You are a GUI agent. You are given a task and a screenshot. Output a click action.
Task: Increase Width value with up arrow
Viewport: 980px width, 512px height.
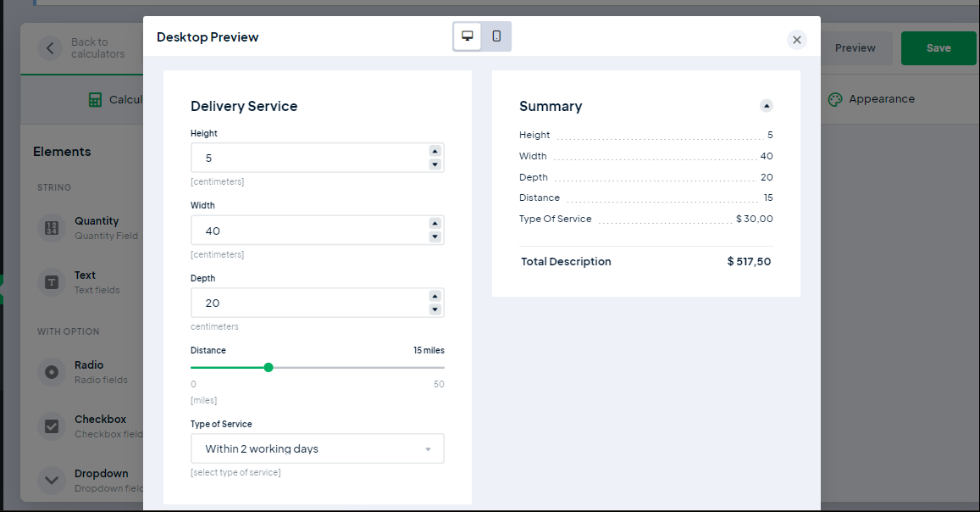(435, 224)
